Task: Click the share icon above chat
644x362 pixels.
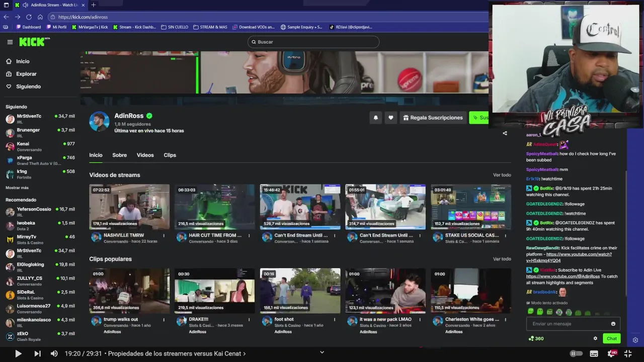Action: click(505, 133)
